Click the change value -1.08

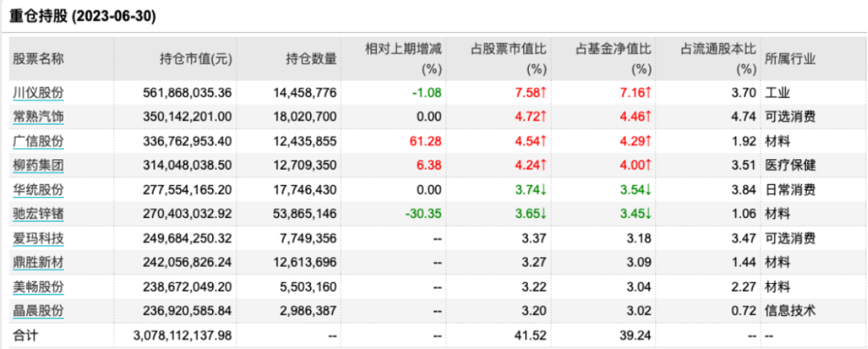427,92
